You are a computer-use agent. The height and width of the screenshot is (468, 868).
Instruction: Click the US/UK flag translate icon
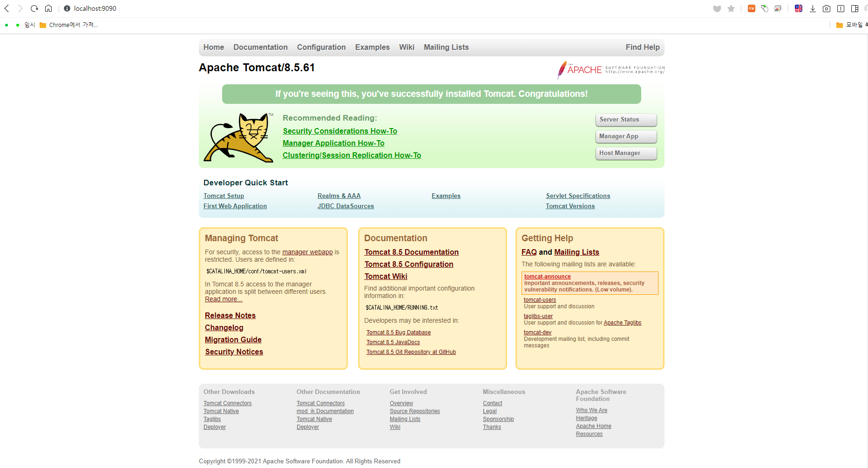[799, 8]
